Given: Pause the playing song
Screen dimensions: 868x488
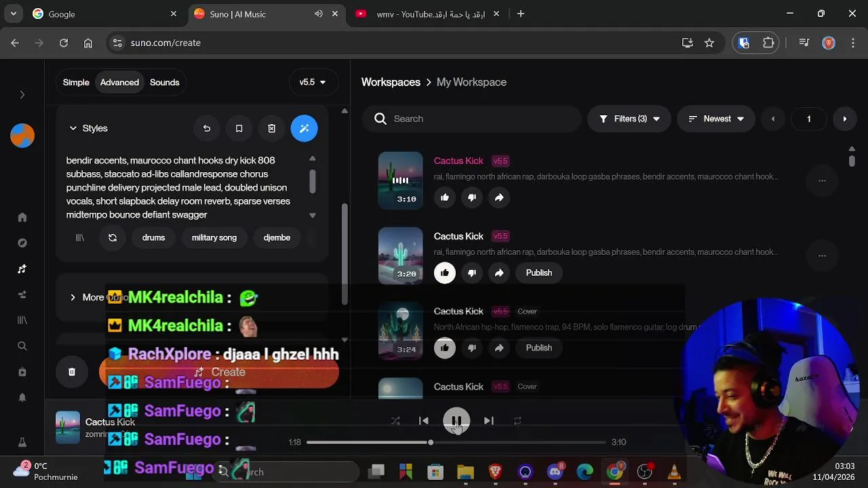Looking at the screenshot, I should [456, 421].
